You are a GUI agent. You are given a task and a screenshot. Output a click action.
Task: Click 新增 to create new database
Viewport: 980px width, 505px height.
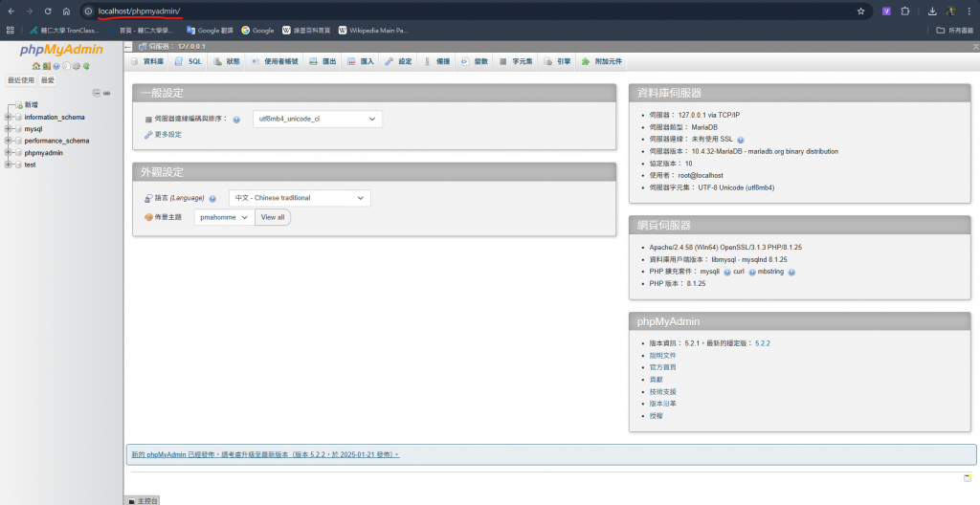32,105
